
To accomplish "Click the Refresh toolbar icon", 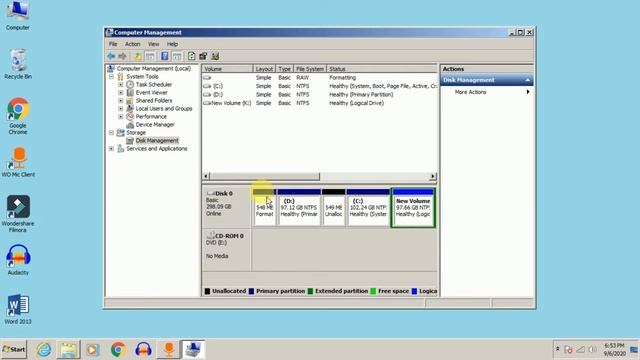I will [x=191, y=56].
